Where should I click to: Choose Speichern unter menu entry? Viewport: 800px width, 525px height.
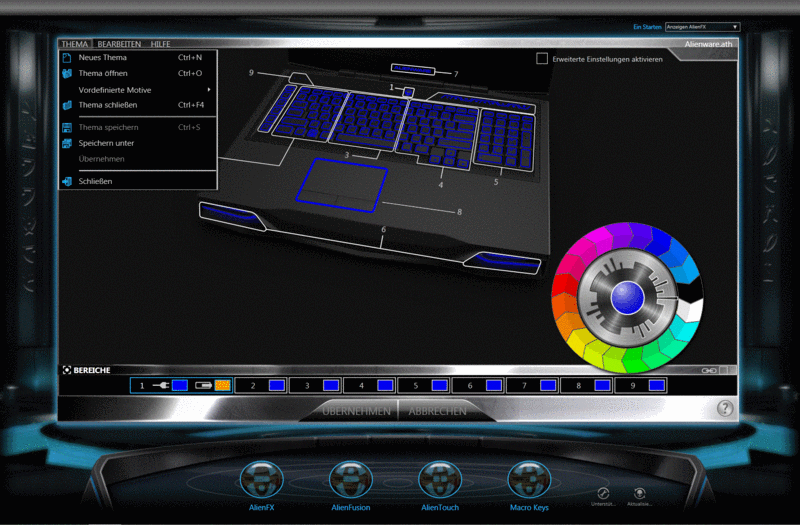138,143
